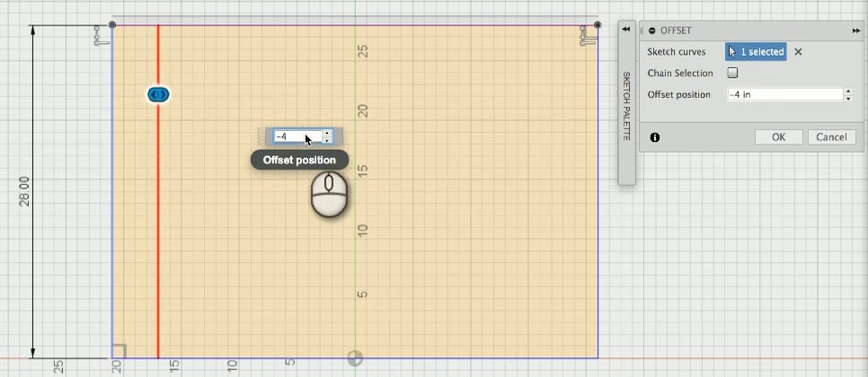Select the top-right corner sketch point
The width and height of the screenshot is (868, 377).
[598, 25]
